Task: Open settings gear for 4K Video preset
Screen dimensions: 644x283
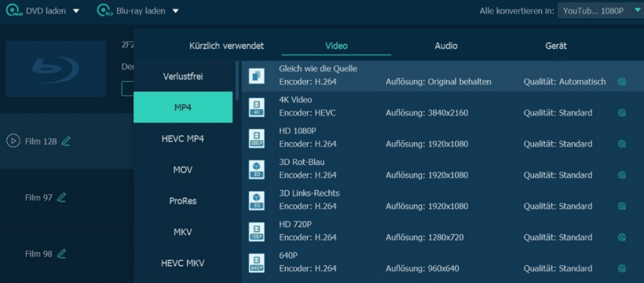Action: 621,112
